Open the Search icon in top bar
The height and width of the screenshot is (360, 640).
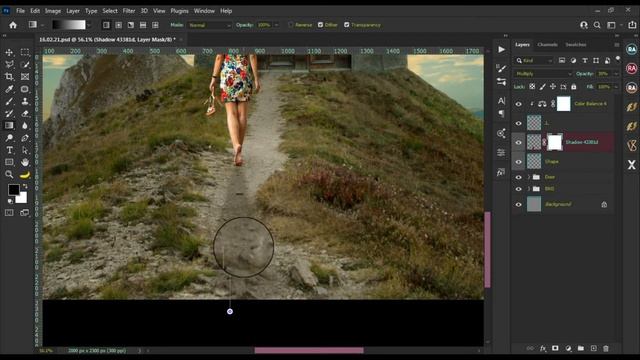(597, 25)
